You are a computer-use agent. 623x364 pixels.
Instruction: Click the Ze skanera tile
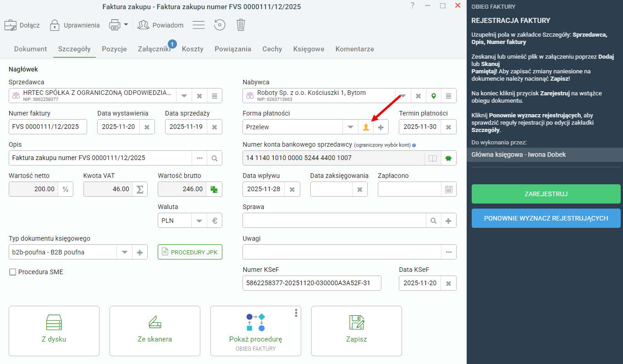point(155,331)
